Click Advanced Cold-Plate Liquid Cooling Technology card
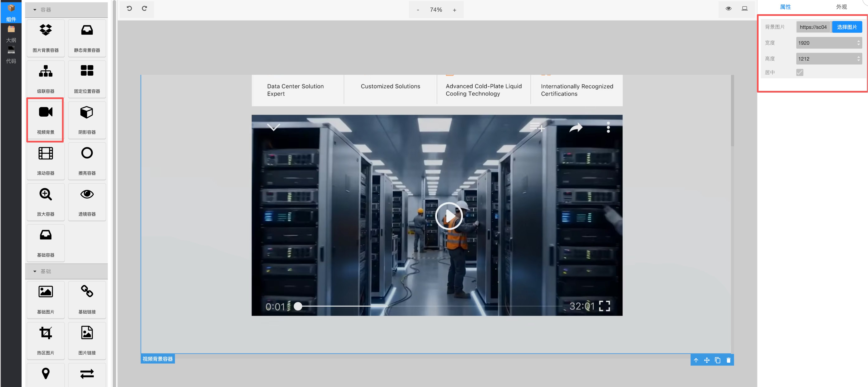The height and width of the screenshot is (387, 868). [483, 90]
